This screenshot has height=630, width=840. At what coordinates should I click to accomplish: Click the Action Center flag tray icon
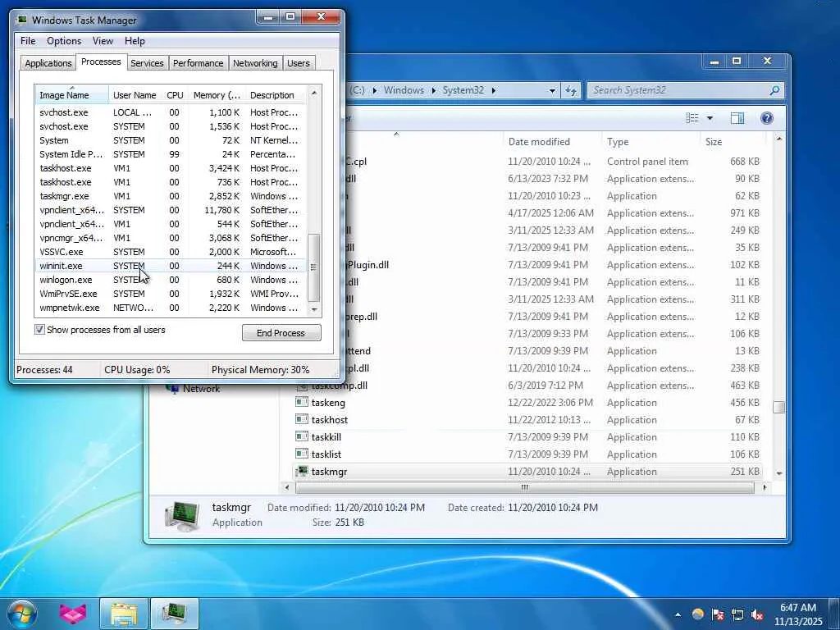point(717,614)
